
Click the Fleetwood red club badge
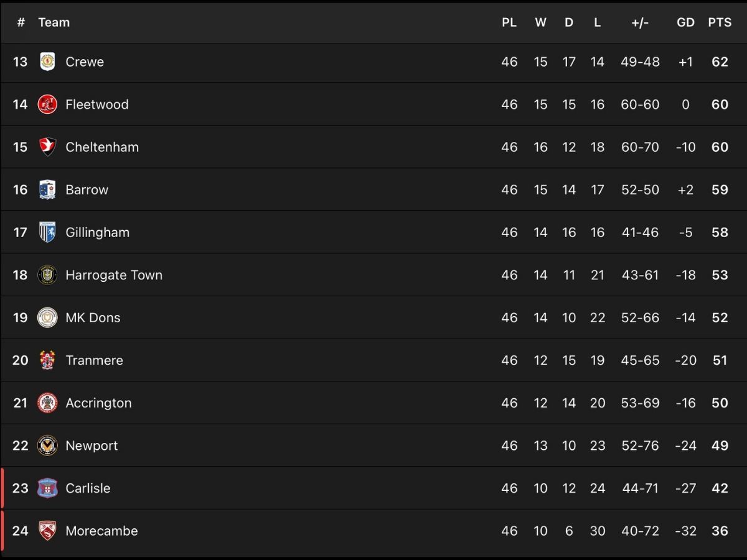click(x=47, y=105)
